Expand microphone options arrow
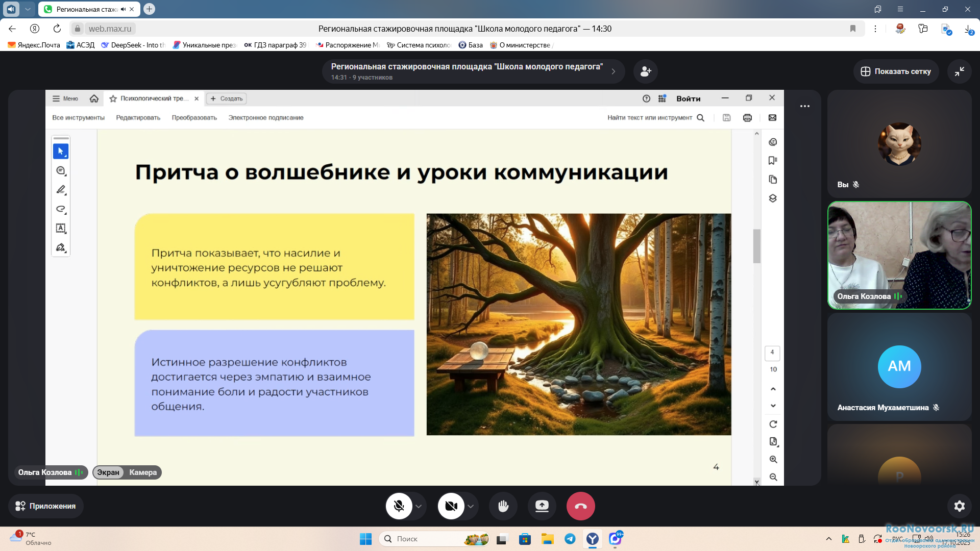 coord(419,506)
